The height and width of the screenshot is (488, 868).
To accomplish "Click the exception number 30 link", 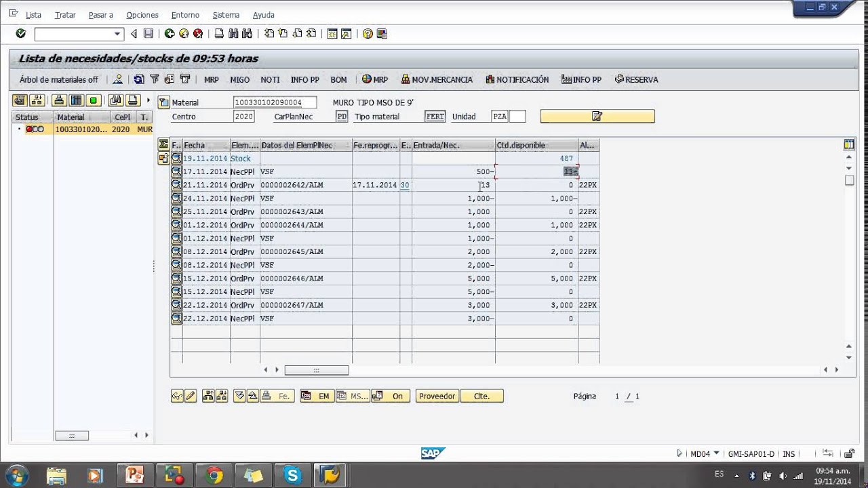I will click(405, 185).
